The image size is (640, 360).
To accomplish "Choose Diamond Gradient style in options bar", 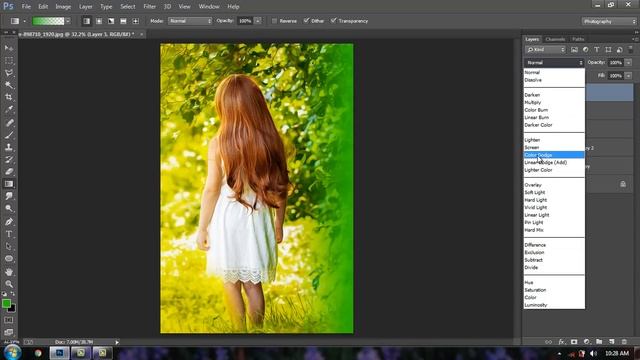I will (136, 21).
